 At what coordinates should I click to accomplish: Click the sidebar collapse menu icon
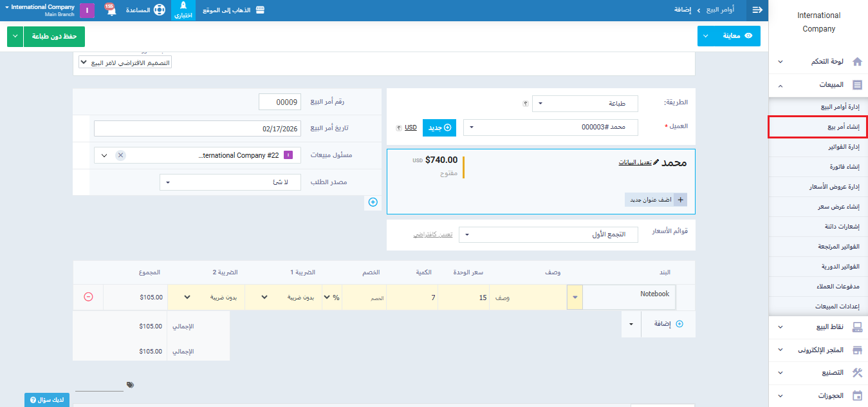(x=757, y=10)
